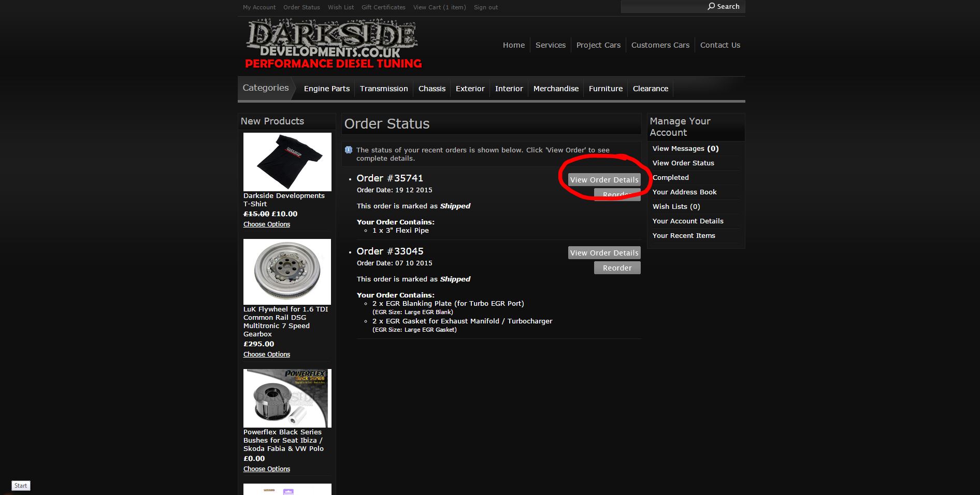Screen dimensions: 980x495
Task: Open View Cart showing 1 item
Action: tap(439, 7)
